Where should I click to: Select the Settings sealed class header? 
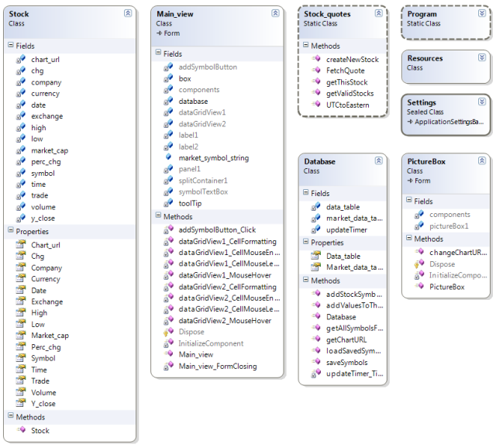point(422,102)
